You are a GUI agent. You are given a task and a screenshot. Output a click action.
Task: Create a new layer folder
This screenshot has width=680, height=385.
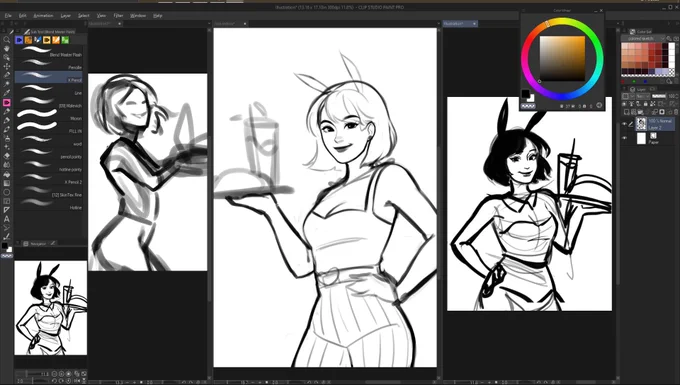[640, 112]
